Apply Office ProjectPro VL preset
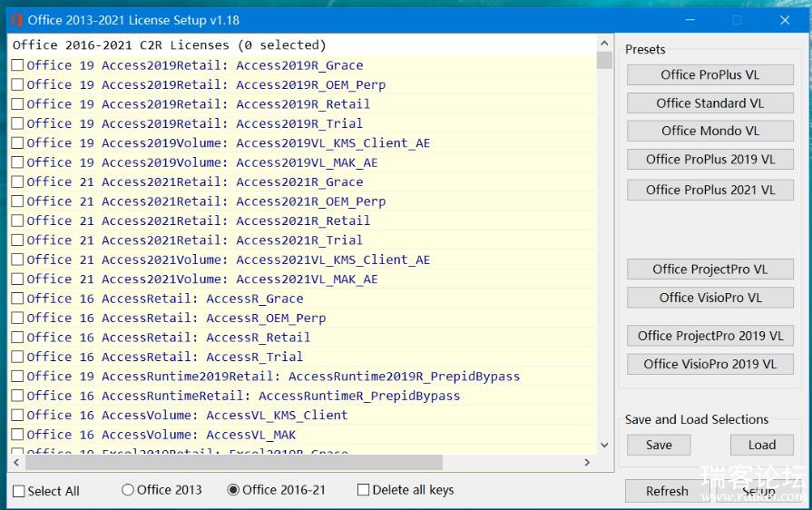812x510 pixels. pos(710,270)
